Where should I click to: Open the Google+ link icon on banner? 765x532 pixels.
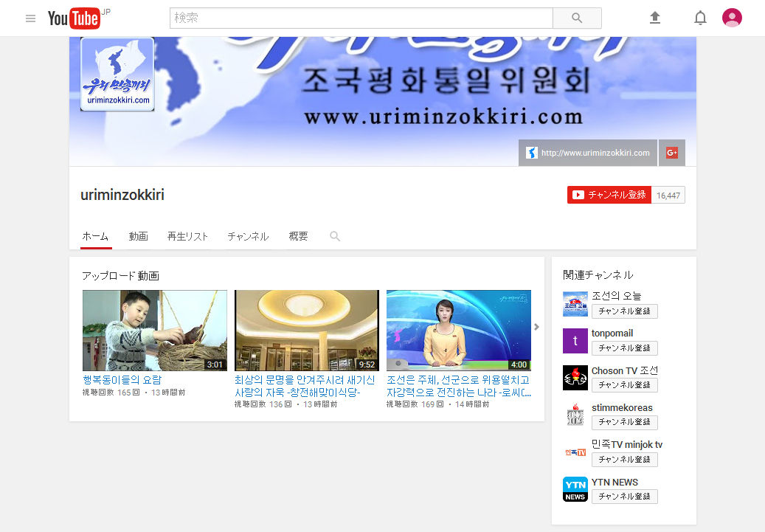(672, 153)
